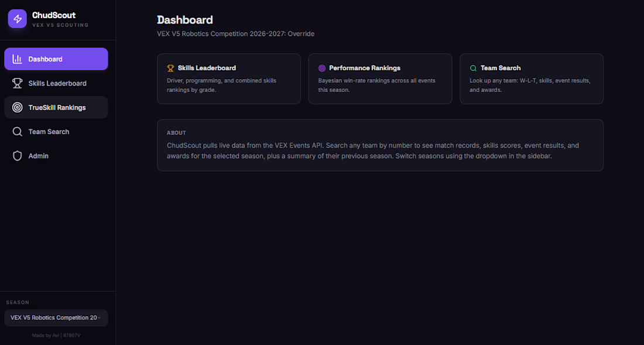Open Skills Leaderboard from the sidebar
Screen dimensions: 644x345
[x=56, y=83]
